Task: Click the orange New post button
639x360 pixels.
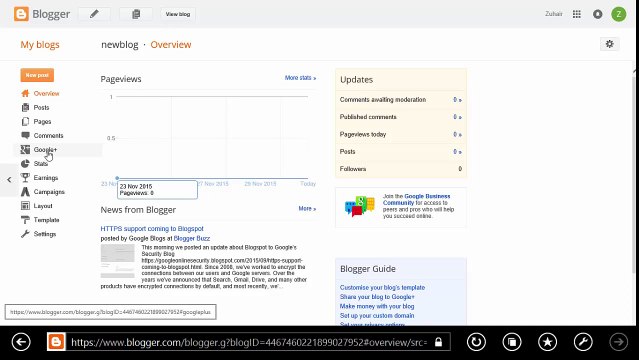Action: click(x=37, y=75)
